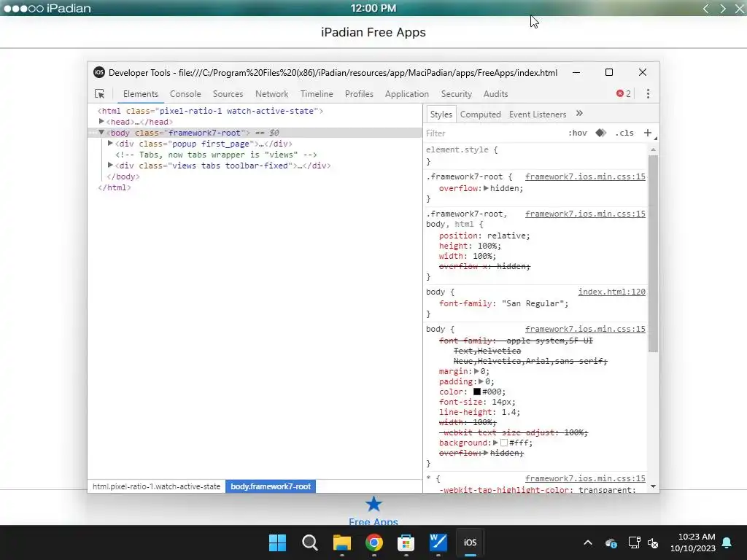Open the Security tab

457,94
